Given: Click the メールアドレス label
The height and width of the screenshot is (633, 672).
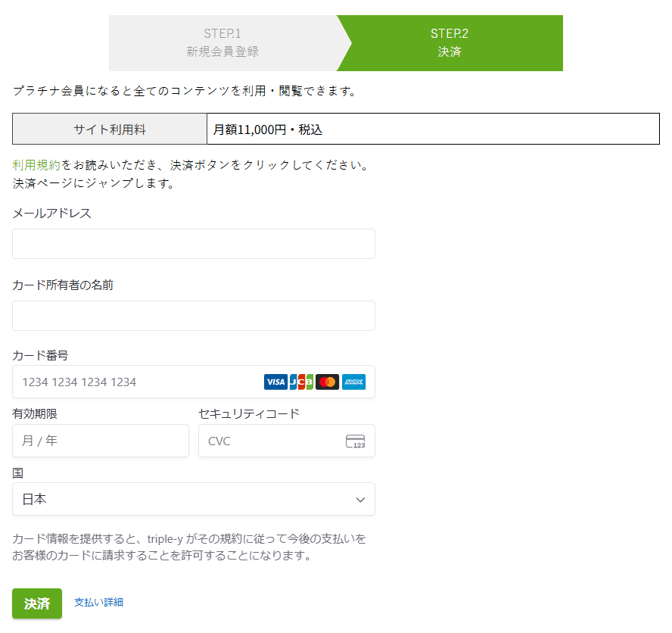Looking at the screenshot, I should (52, 213).
